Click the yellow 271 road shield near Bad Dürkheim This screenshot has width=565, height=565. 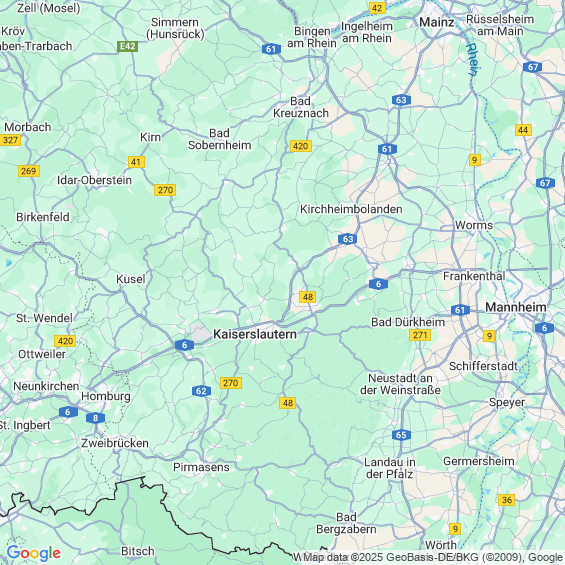[420, 335]
